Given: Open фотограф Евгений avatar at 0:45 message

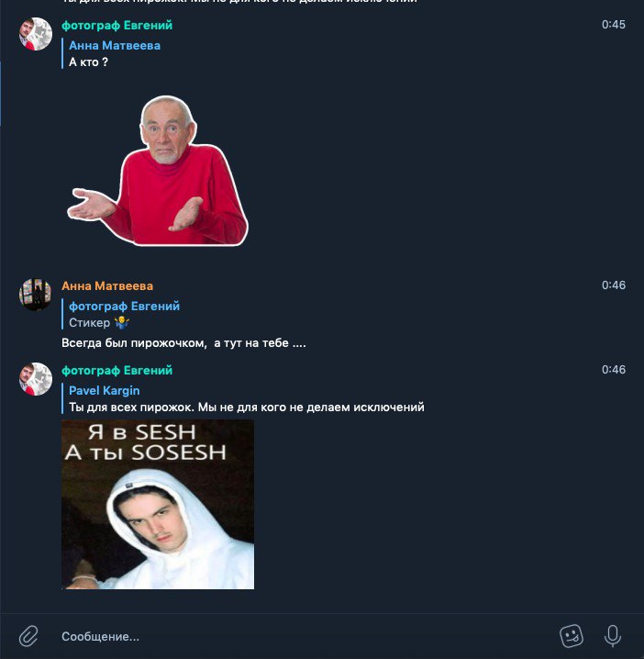Looking at the screenshot, I should [36, 34].
